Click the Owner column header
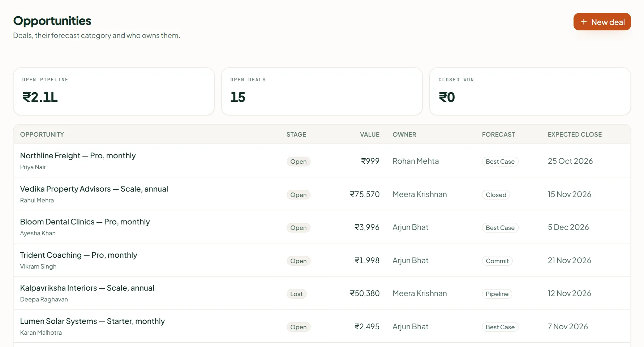The image size is (644, 347). tap(404, 134)
